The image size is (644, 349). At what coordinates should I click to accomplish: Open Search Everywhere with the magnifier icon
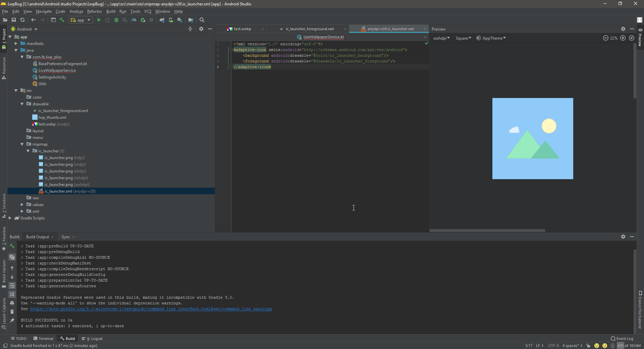[202, 20]
